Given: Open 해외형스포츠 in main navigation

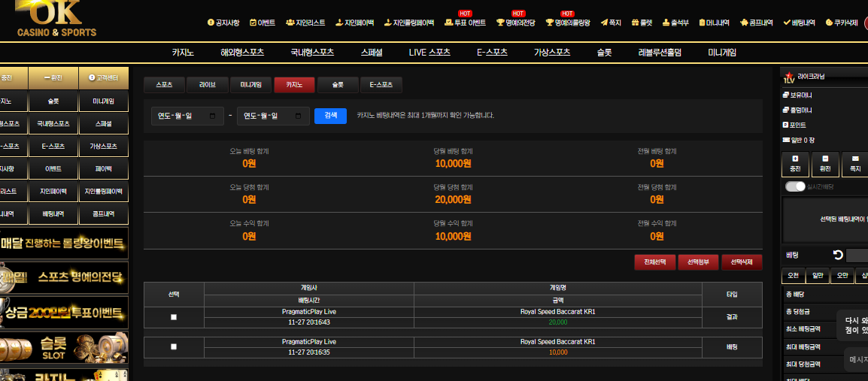Looking at the screenshot, I should (242, 53).
